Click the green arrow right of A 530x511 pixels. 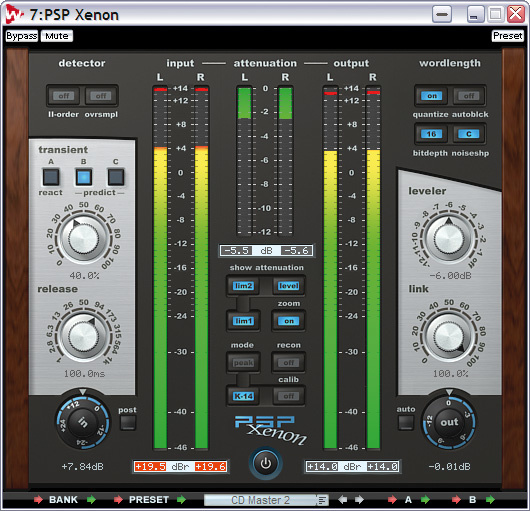(x=425, y=500)
